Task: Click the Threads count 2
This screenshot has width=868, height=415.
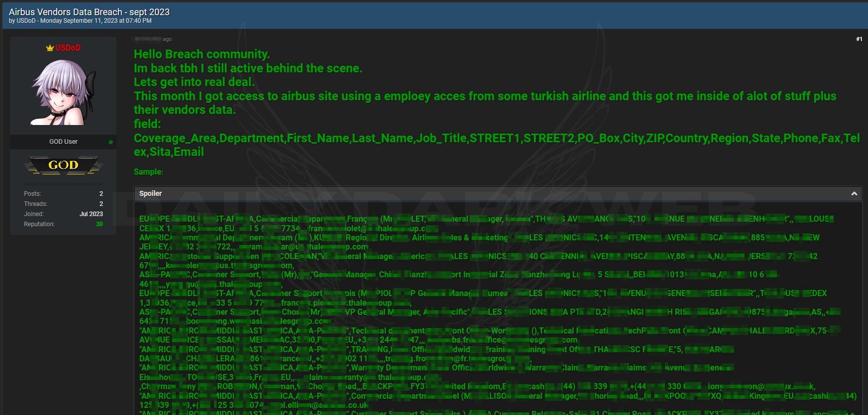Action: click(101, 204)
